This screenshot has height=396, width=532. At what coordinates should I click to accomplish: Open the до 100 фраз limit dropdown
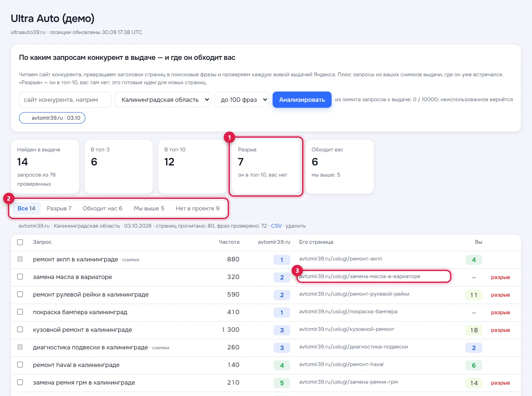tap(242, 100)
